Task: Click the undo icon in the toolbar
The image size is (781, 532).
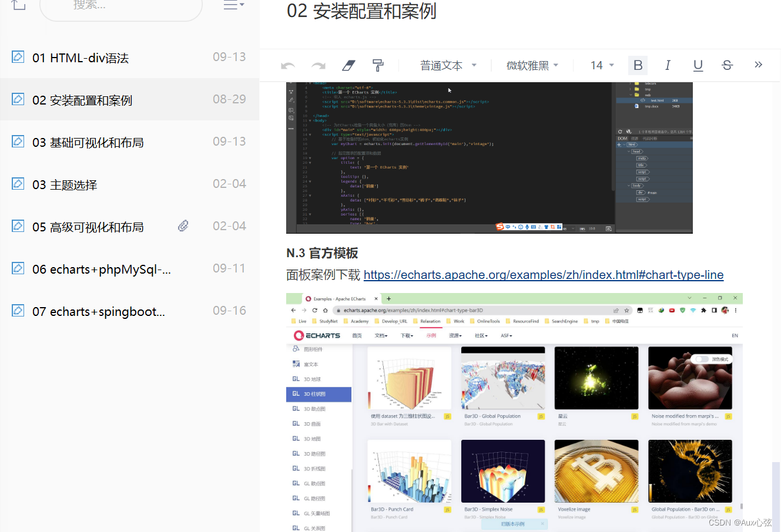Action: pos(289,65)
